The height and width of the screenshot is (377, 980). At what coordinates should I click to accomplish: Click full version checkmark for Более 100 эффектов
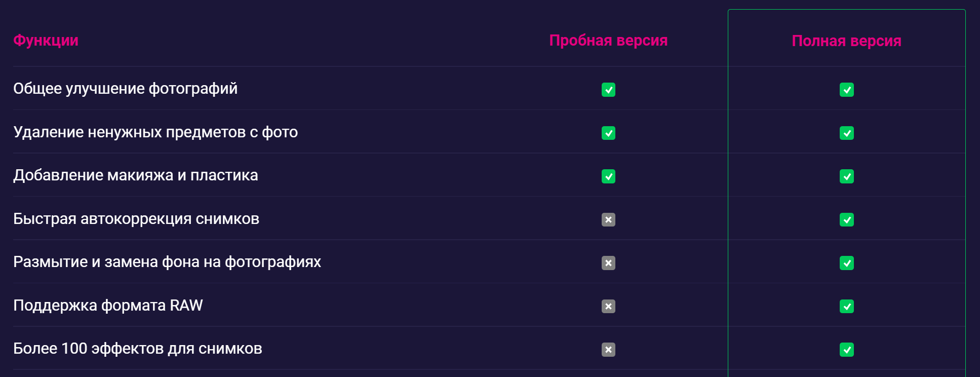tap(846, 350)
